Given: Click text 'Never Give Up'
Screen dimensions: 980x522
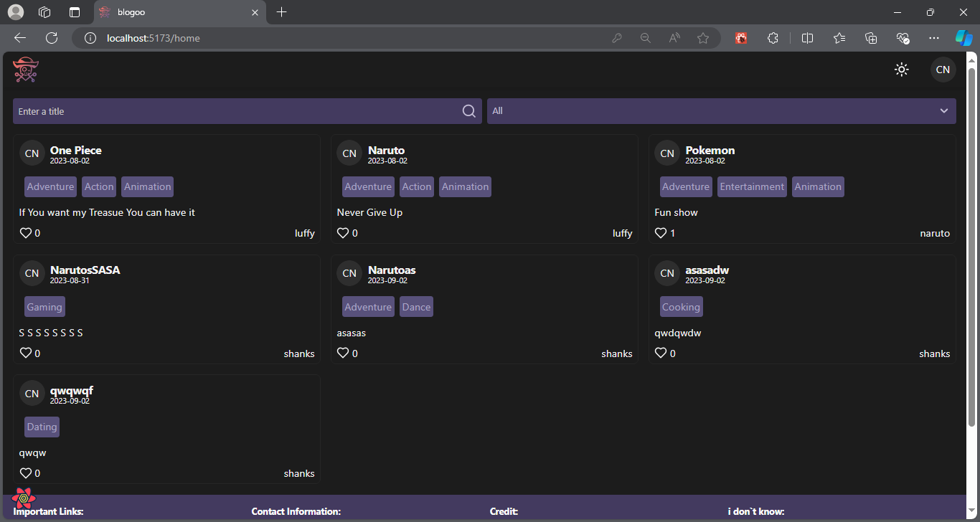Looking at the screenshot, I should pos(369,212).
